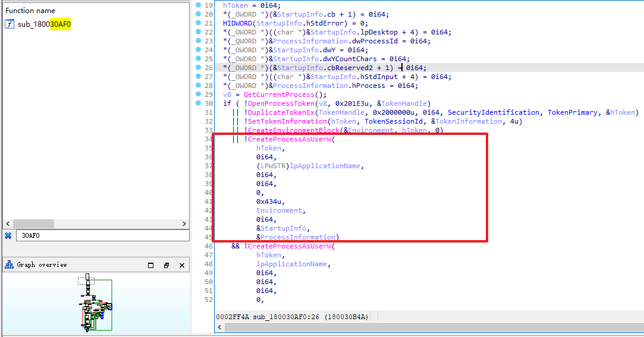Toggle the breakpoint dot on line 29
Screen dimensions: 644x337
tap(199, 94)
